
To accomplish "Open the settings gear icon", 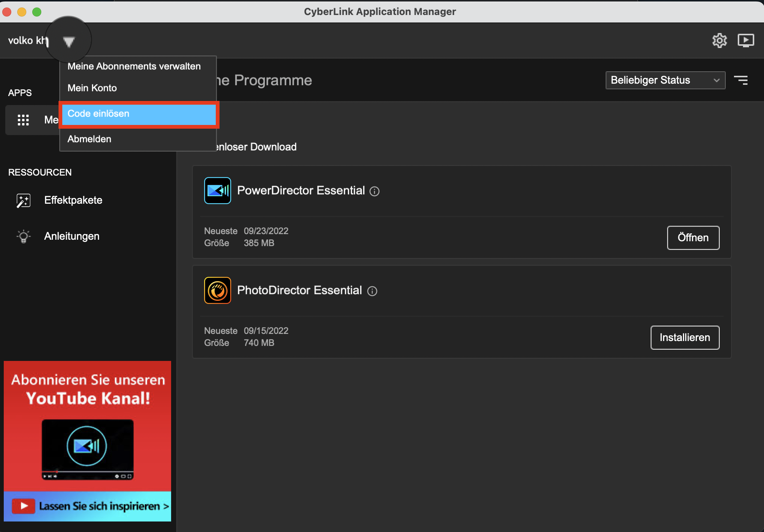I will (719, 40).
